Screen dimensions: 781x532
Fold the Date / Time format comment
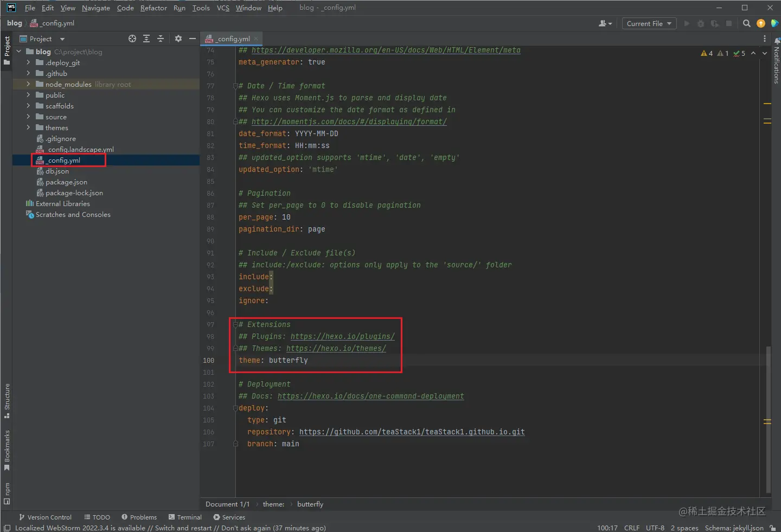[235, 86]
